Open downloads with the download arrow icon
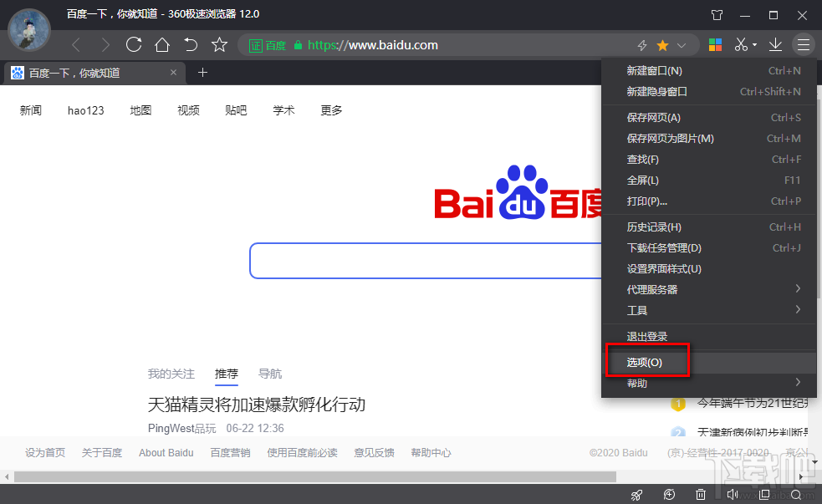The height and width of the screenshot is (504, 822). pyautogui.click(x=774, y=44)
